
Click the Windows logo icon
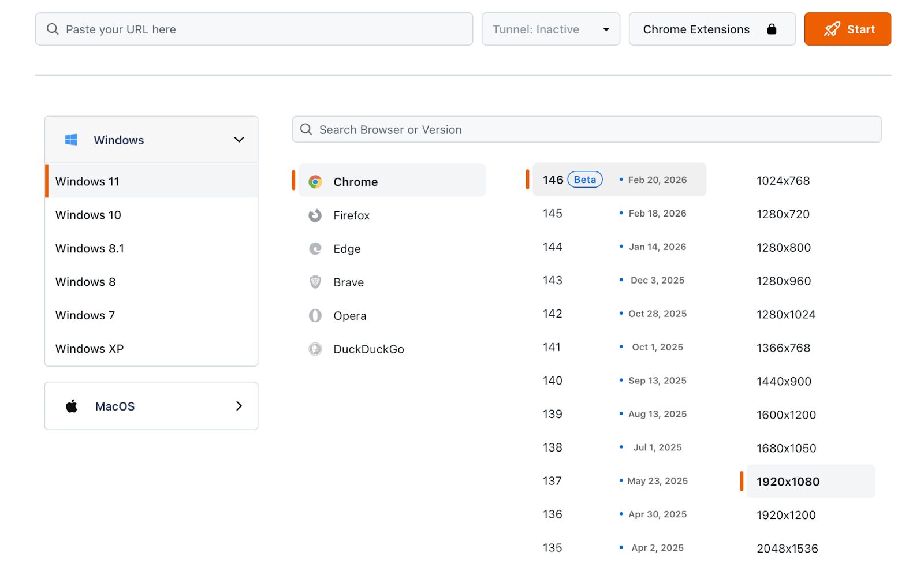click(71, 139)
